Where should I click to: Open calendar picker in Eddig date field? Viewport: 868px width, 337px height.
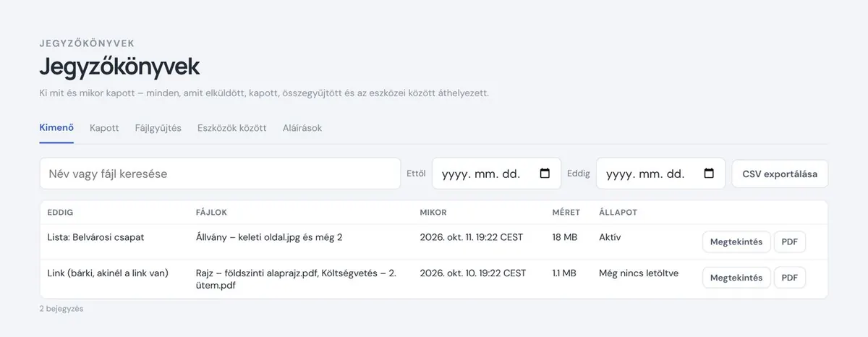click(709, 174)
